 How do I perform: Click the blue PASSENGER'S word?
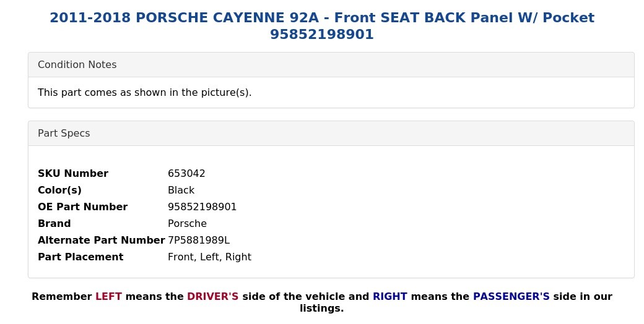tap(511, 297)
